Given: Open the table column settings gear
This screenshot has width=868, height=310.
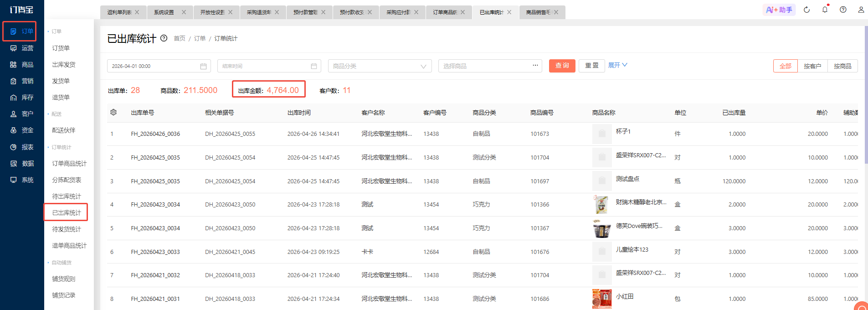Looking at the screenshot, I should [x=113, y=112].
